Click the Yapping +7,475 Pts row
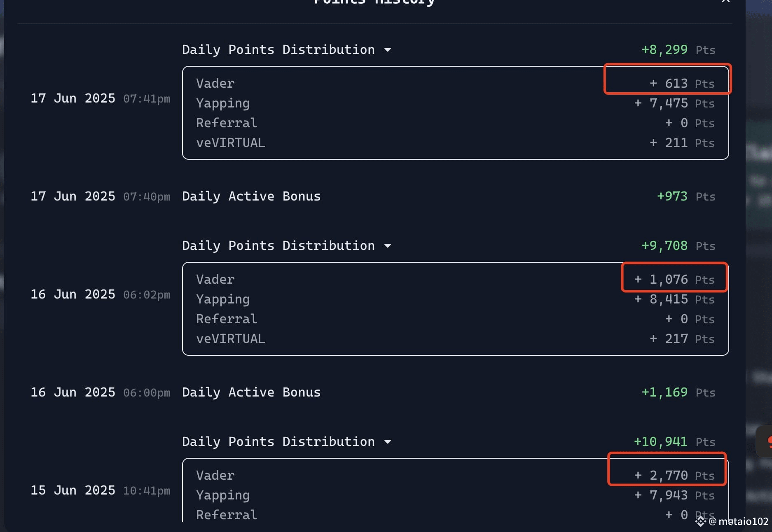772x532 pixels. [455, 103]
